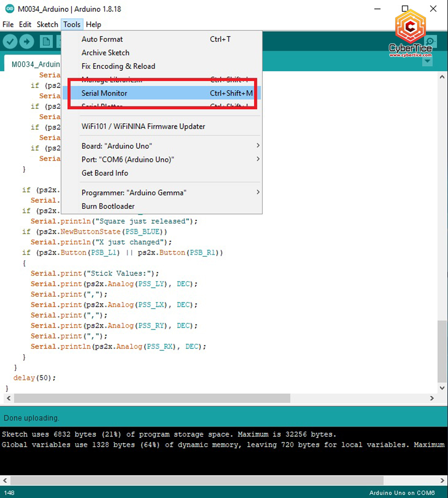Click the line printing ps2x.Analog(PSS_LY)

click(114, 284)
